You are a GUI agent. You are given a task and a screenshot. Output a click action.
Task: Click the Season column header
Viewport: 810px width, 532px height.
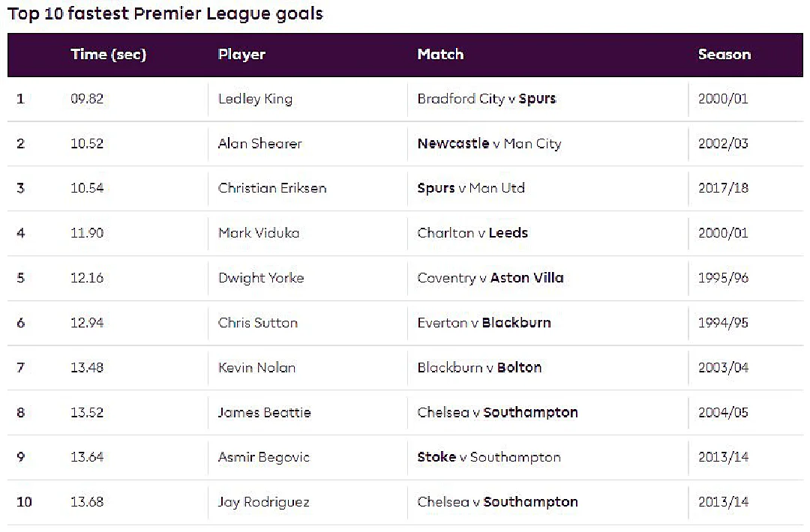(x=724, y=54)
